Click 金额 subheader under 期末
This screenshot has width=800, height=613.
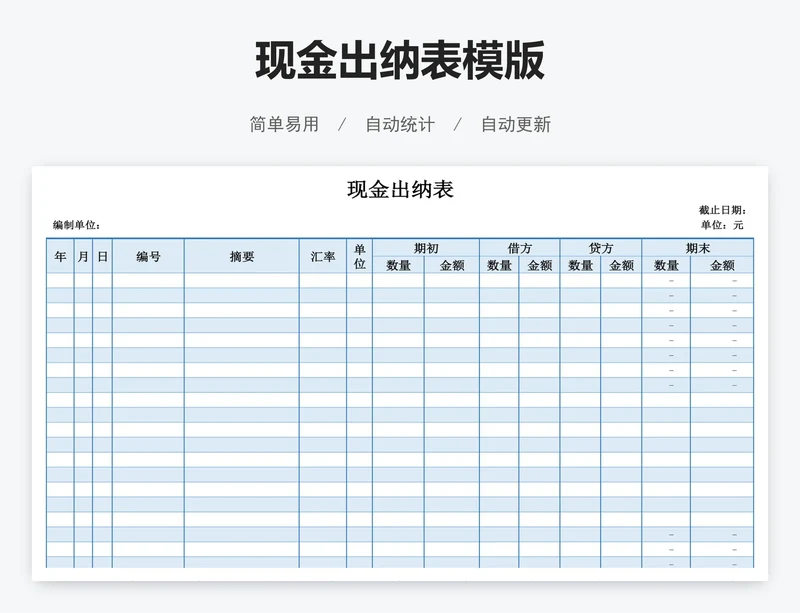pos(722,265)
